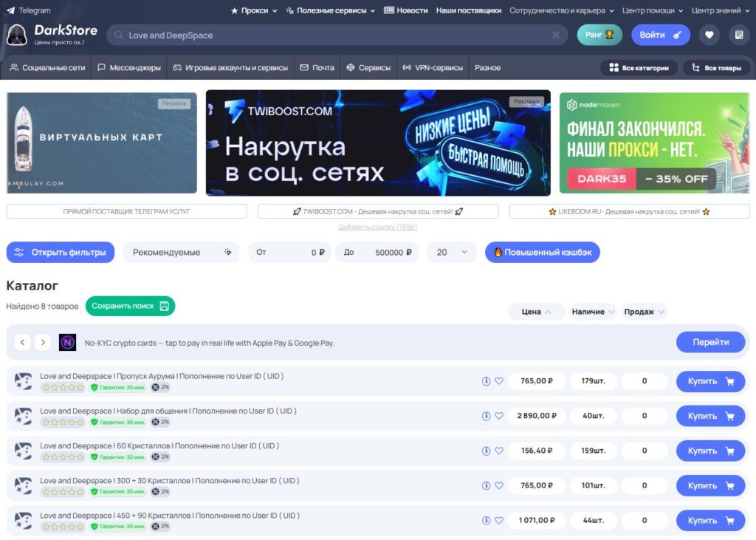
Task: Click the DarkStore logo
Action: coord(52,35)
